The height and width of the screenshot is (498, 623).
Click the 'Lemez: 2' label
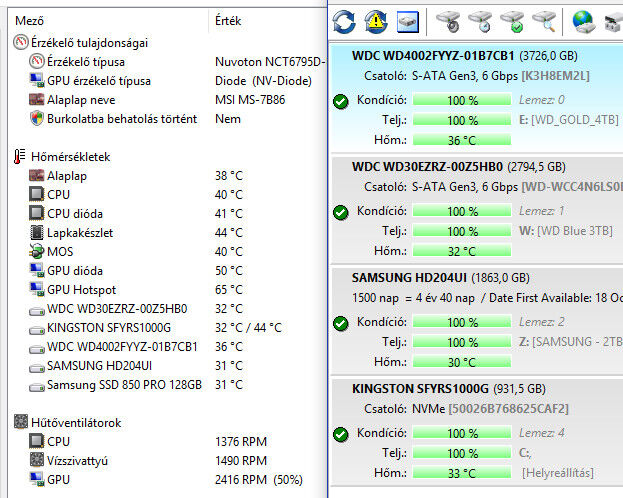click(541, 322)
